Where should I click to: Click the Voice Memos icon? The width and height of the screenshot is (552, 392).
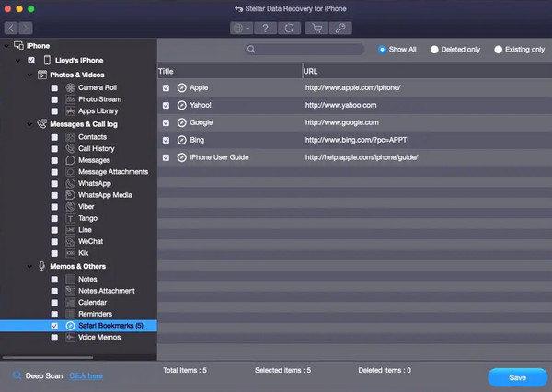pos(71,338)
